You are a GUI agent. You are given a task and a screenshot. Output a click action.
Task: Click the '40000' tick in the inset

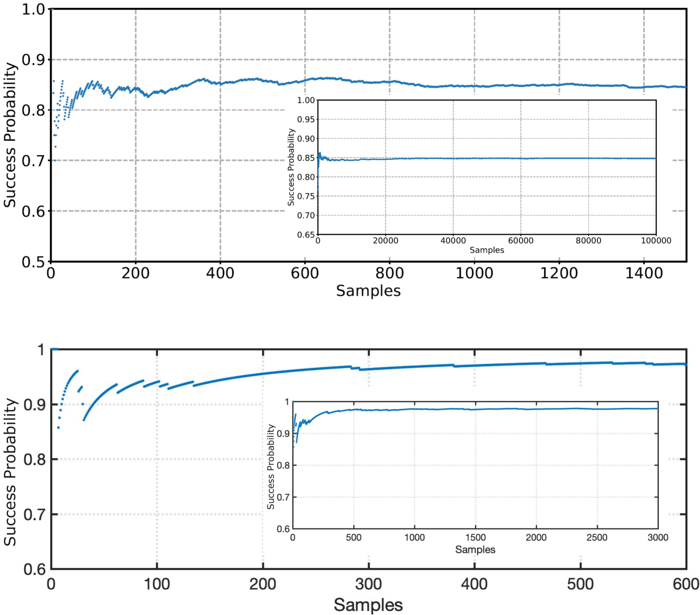point(453,241)
